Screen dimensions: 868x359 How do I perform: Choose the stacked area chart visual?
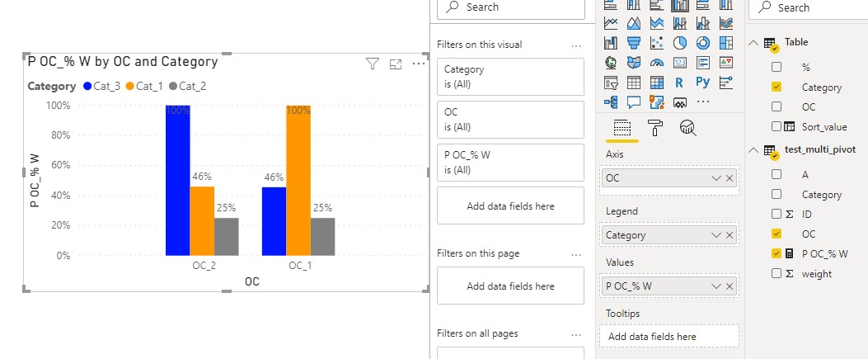[657, 23]
